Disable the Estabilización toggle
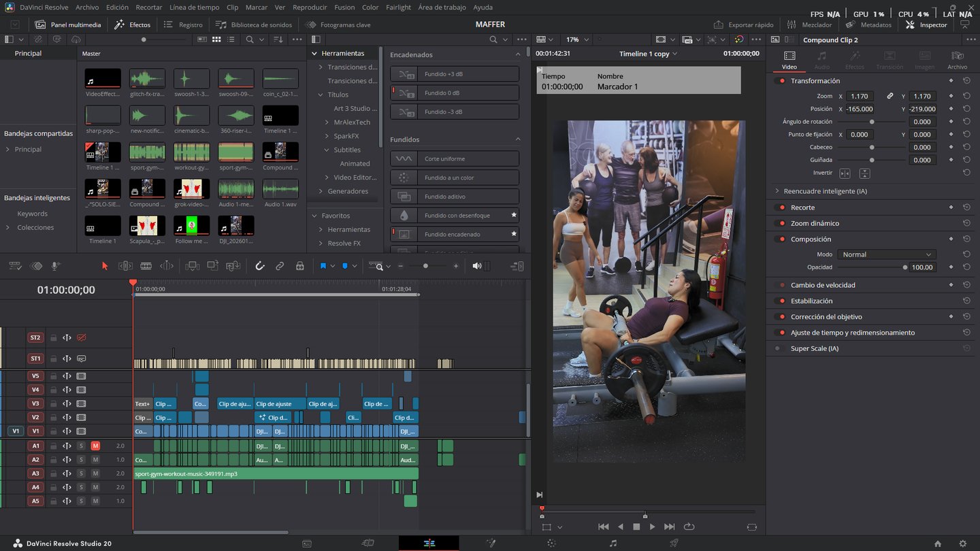980x551 pixels. coord(779,301)
